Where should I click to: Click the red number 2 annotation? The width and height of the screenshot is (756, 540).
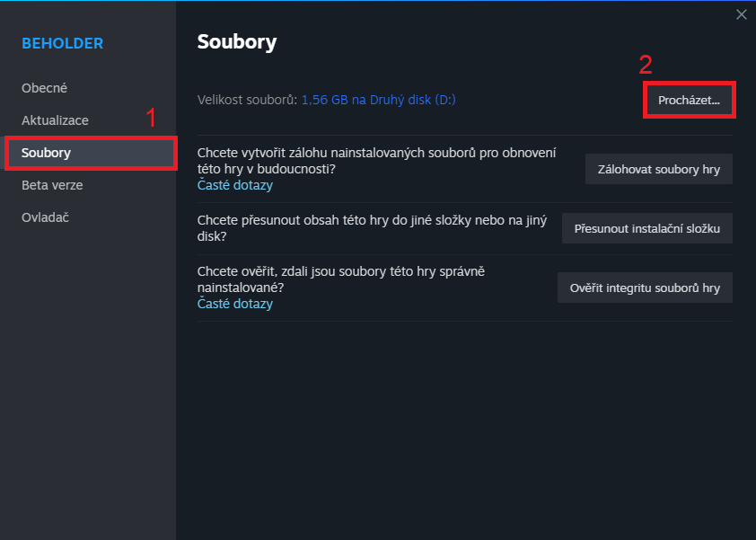coord(645,65)
